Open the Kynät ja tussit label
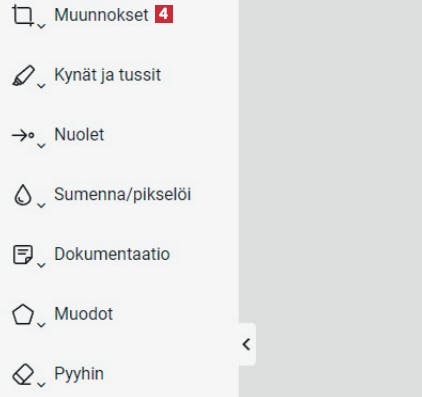 click(x=108, y=75)
